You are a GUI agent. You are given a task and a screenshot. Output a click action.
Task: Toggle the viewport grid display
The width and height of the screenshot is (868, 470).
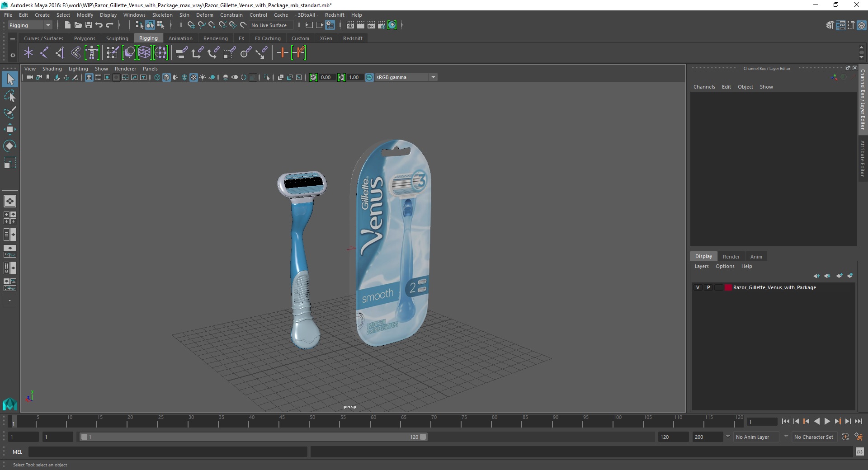click(x=89, y=77)
